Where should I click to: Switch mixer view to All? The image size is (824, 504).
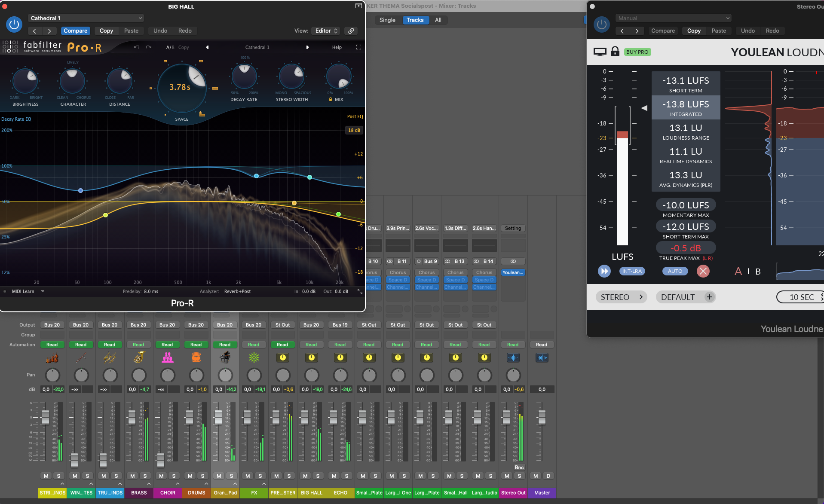(438, 20)
